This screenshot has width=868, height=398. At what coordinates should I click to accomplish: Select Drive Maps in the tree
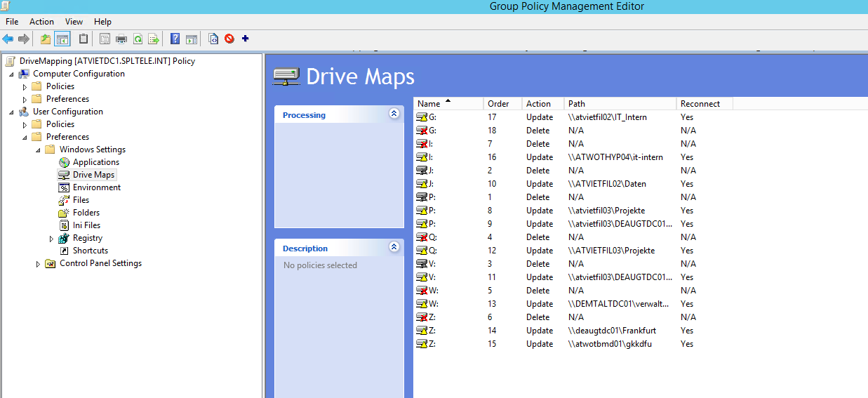pyautogui.click(x=93, y=175)
